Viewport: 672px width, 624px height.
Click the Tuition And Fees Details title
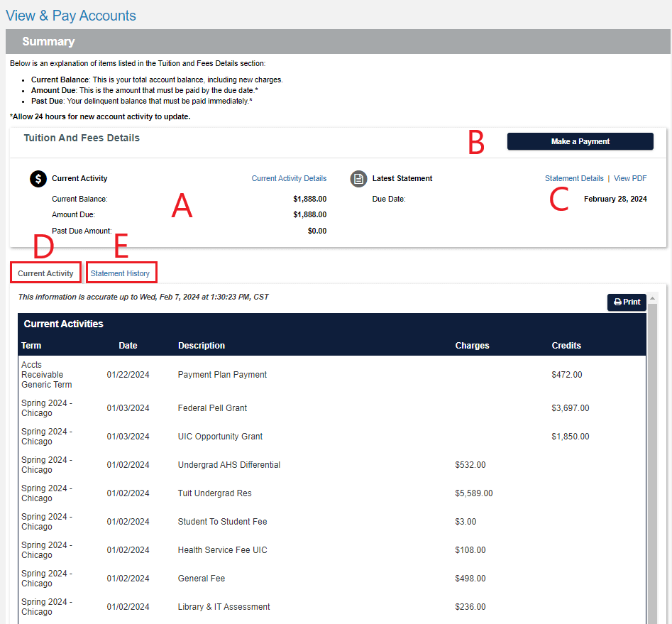click(82, 138)
